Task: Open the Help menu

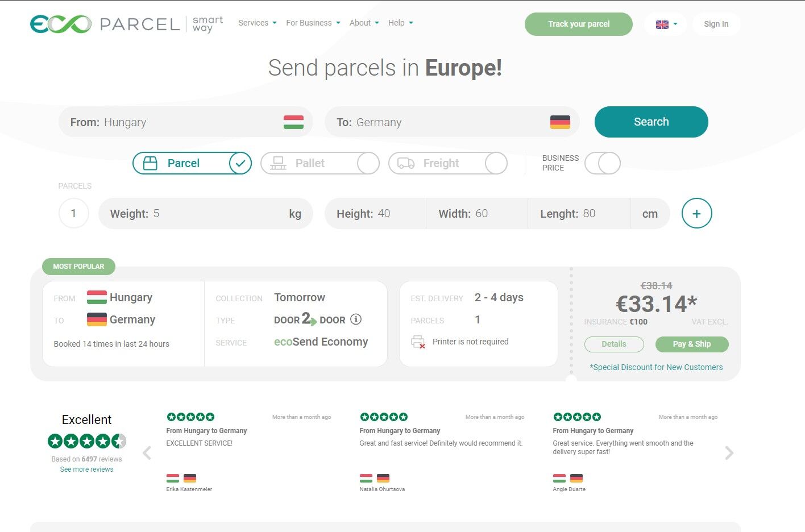Action: click(401, 23)
